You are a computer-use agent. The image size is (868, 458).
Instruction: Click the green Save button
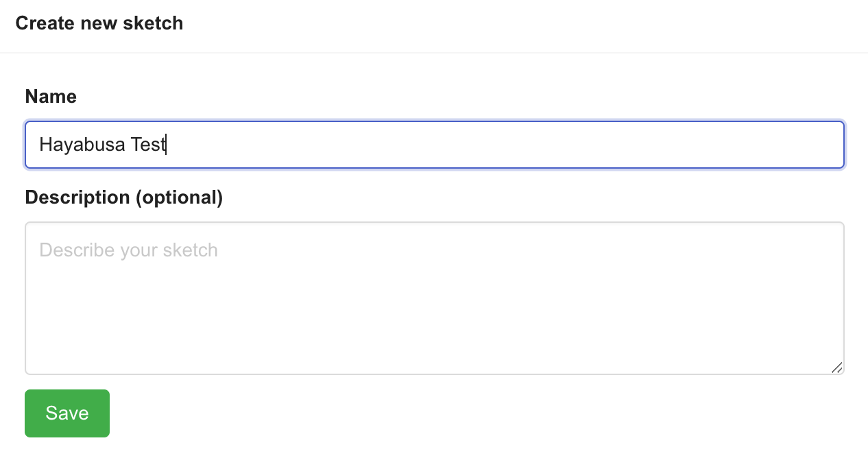[x=67, y=413]
